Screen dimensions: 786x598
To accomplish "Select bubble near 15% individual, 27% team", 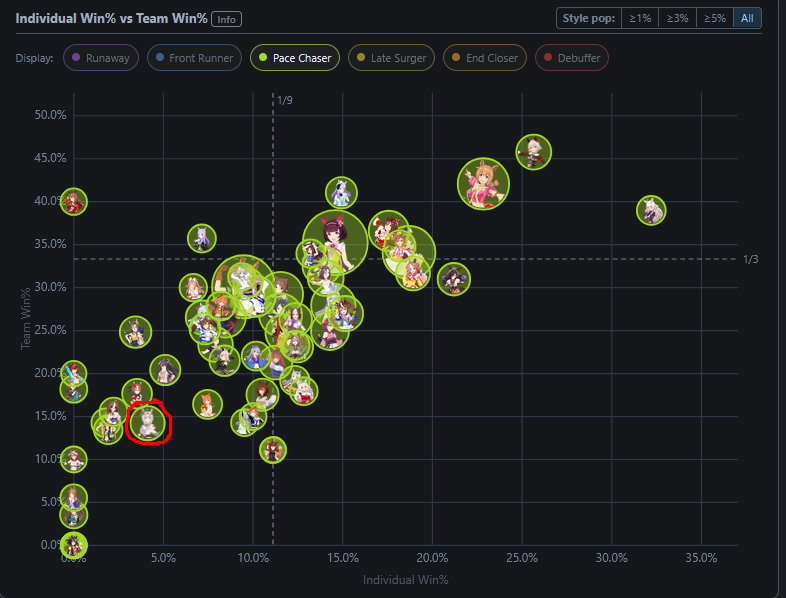I will (345, 313).
